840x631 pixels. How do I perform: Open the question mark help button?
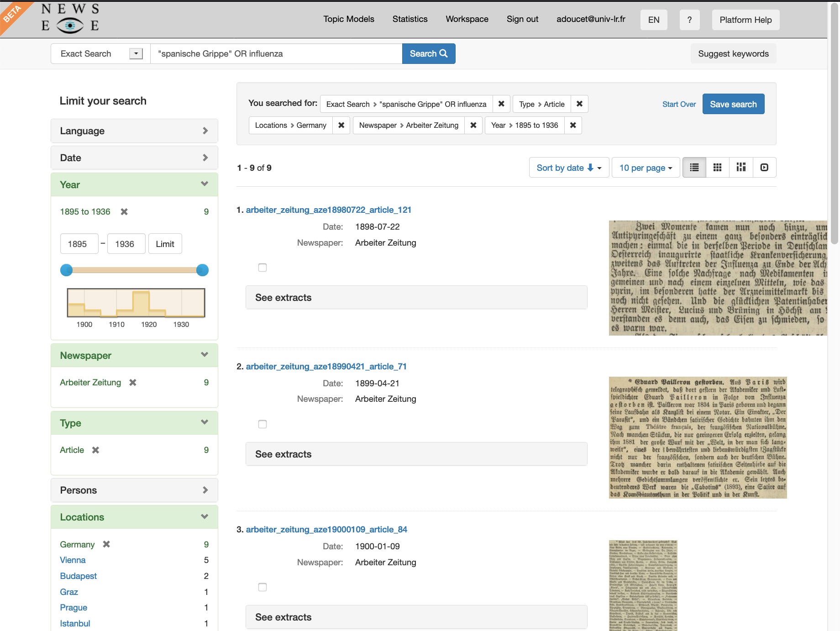pyautogui.click(x=689, y=20)
